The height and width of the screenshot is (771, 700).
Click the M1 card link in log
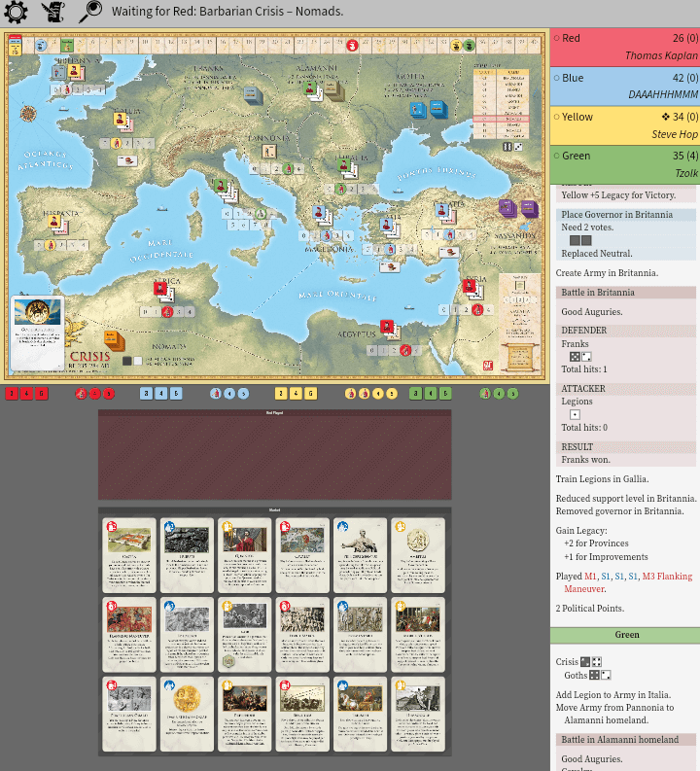pyautogui.click(x=590, y=577)
